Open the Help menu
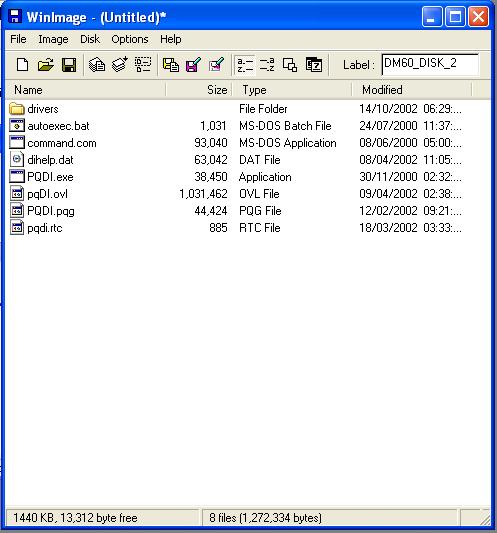 [171, 39]
